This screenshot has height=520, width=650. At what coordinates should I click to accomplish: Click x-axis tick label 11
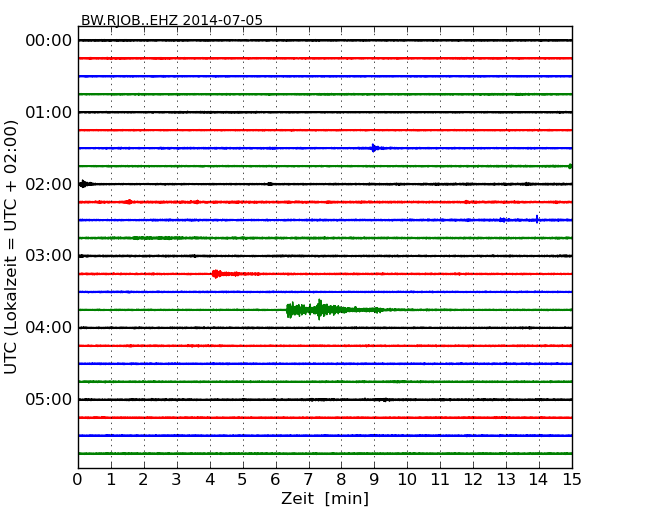[440, 480]
